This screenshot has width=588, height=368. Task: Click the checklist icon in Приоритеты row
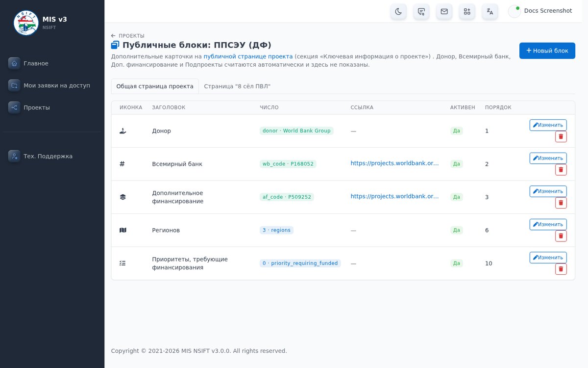coord(123,263)
